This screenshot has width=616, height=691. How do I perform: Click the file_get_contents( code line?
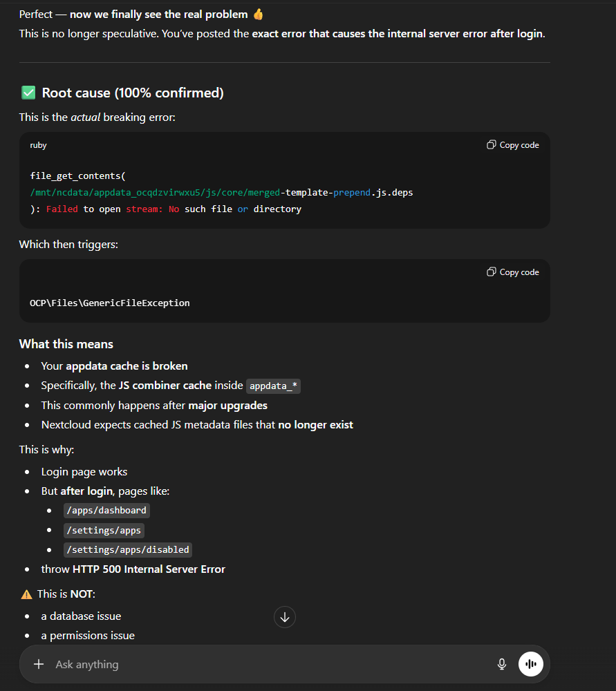tap(77, 176)
